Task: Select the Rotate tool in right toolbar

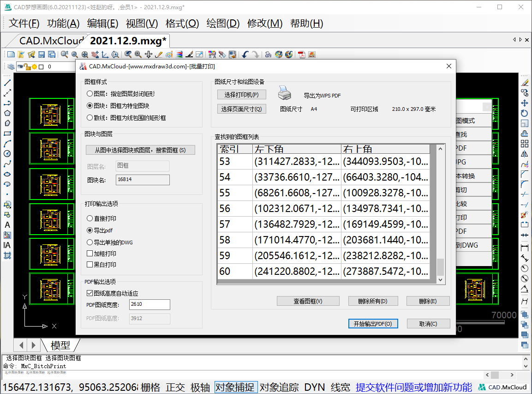Action: tap(525, 113)
